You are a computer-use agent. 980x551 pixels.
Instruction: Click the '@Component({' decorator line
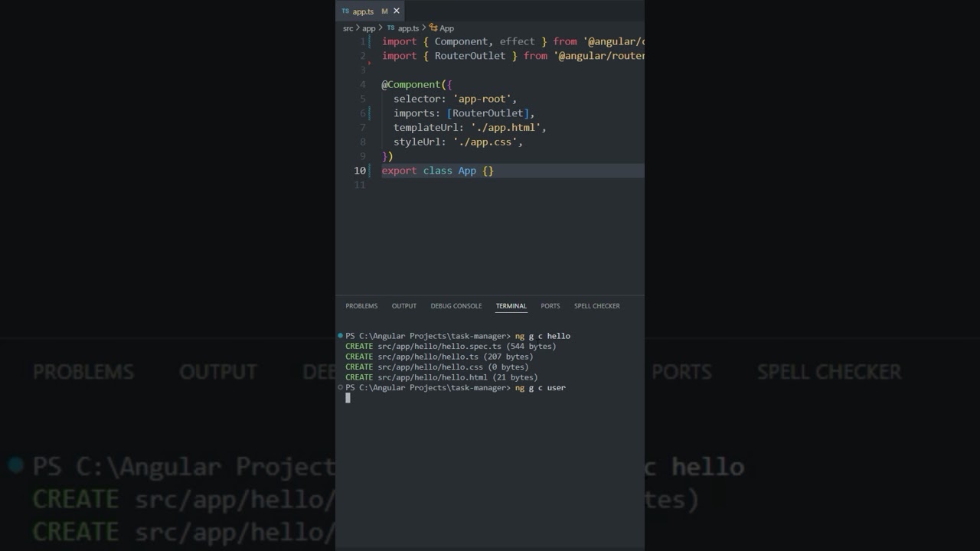tap(417, 84)
